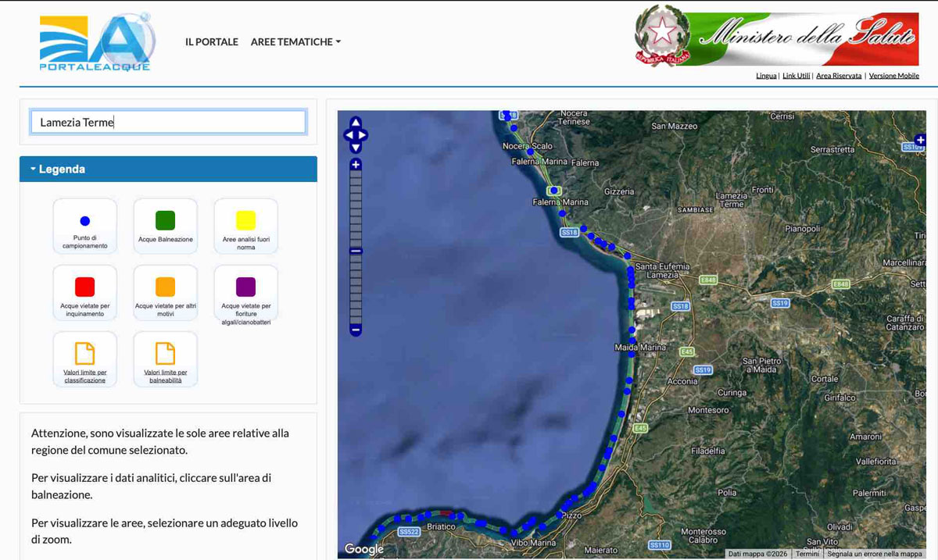Click the San Mazzeo map label
This screenshot has height=560, width=938.
pyautogui.click(x=674, y=126)
